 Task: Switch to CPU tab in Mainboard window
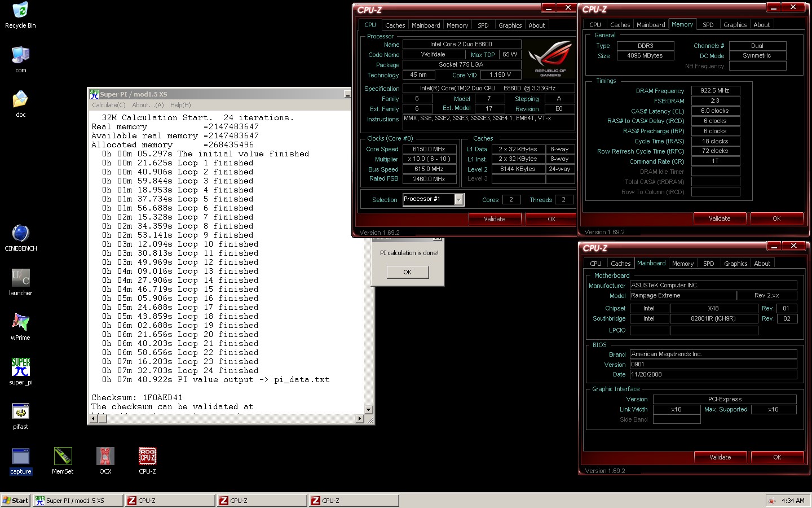coord(595,264)
